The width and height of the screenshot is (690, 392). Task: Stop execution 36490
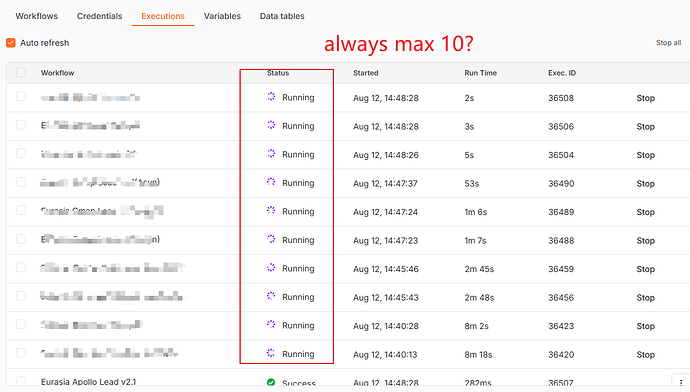point(646,183)
